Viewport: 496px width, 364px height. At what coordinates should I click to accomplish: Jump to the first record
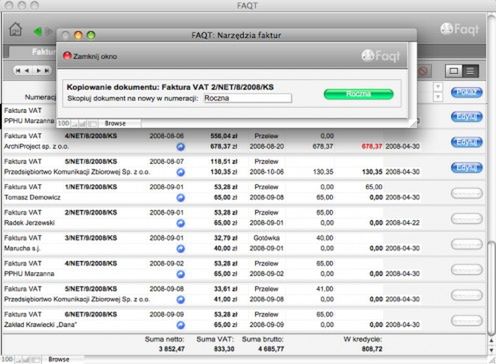coord(18,71)
